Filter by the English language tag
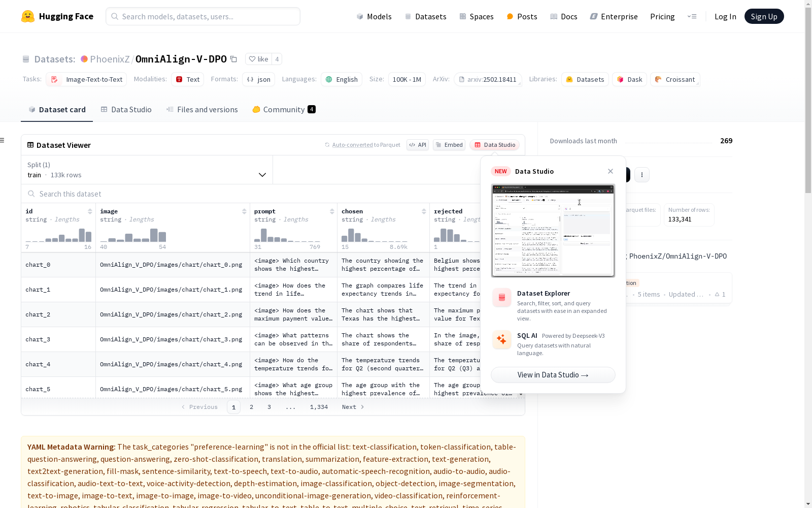The width and height of the screenshot is (812, 508). pos(342,79)
